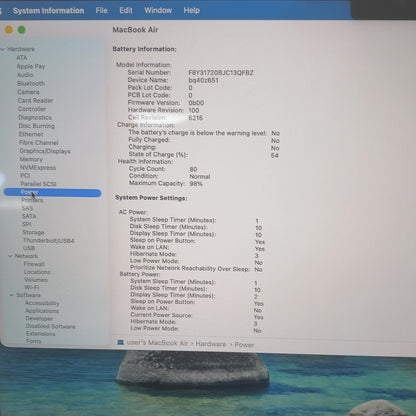Select Applications under Software
Screen dimensions: 416x416
click(42, 311)
